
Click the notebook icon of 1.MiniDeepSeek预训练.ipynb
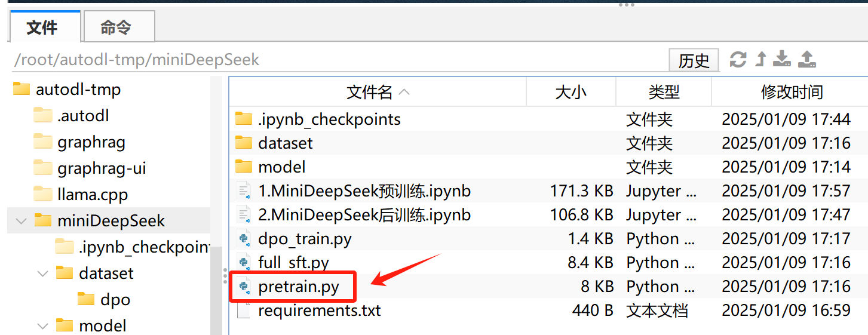pos(244,191)
